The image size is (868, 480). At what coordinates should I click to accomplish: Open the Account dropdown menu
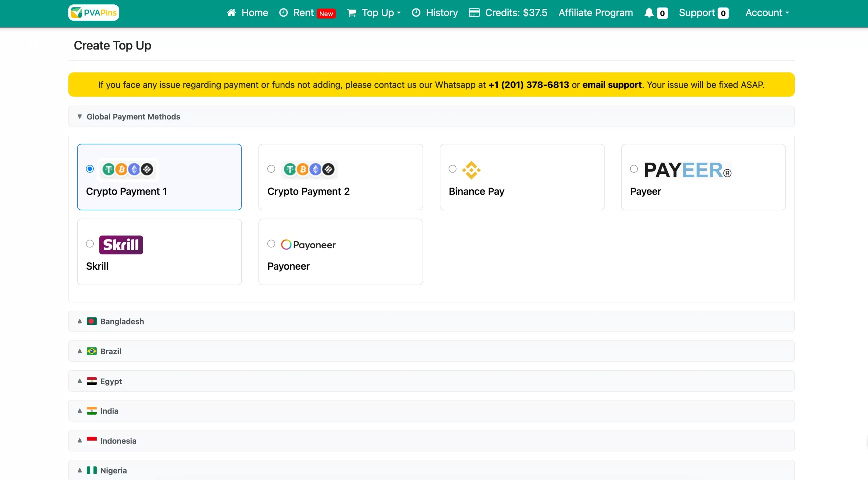click(x=767, y=13)
